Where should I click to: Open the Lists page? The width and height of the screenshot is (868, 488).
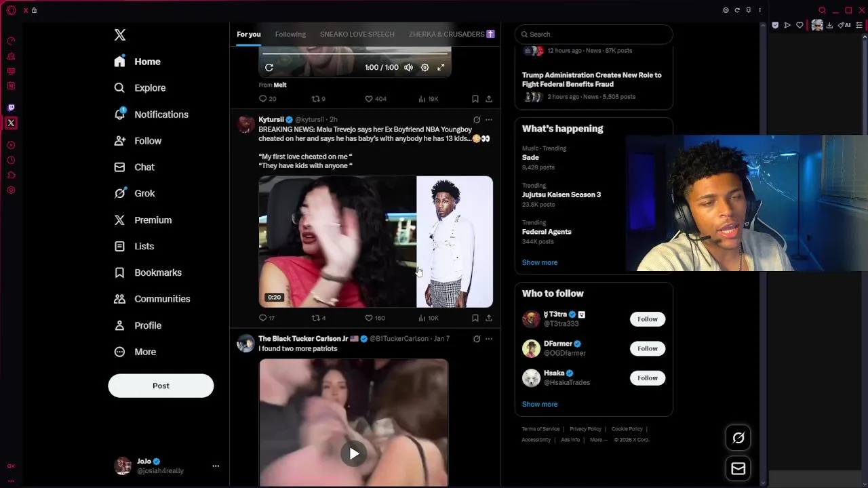point(134,246)
